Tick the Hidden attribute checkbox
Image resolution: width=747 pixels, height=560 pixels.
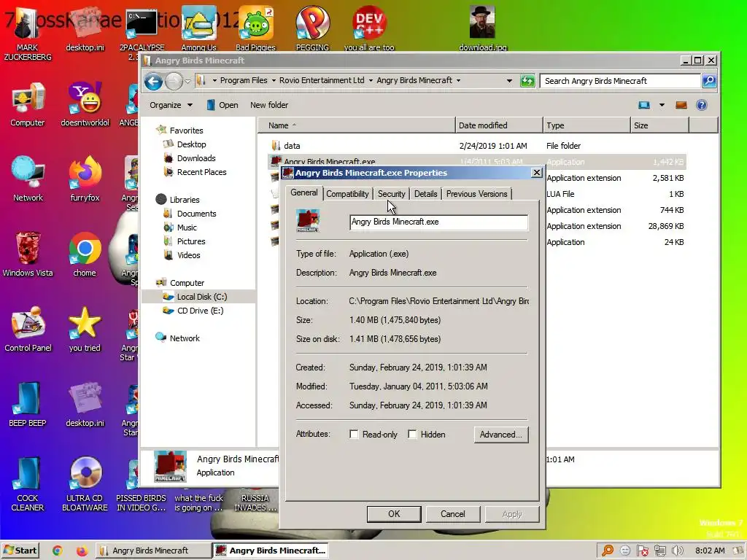click(412, 435)
